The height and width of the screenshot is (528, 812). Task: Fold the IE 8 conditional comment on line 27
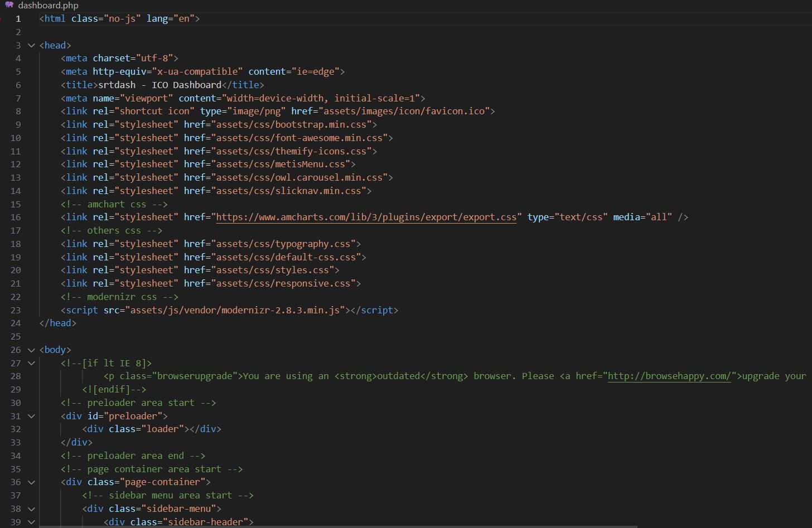pos(32,363)
